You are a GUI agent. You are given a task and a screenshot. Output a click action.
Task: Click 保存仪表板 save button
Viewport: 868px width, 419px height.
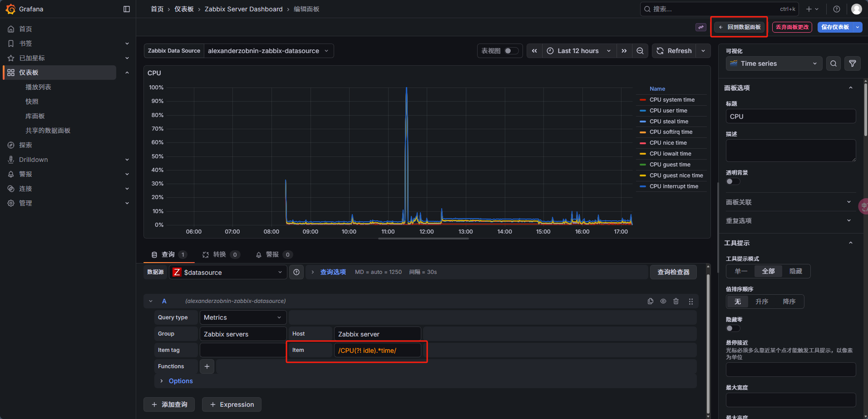coord(835,27)
